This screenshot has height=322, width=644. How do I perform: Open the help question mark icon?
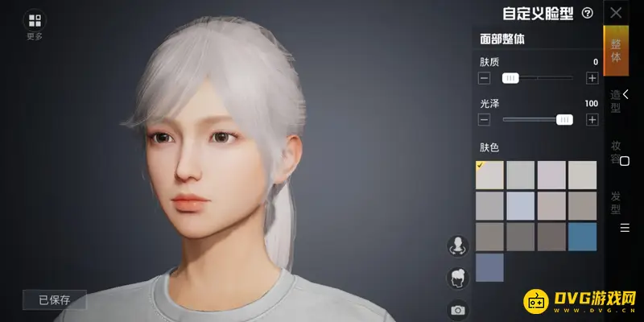pos(588,14)
